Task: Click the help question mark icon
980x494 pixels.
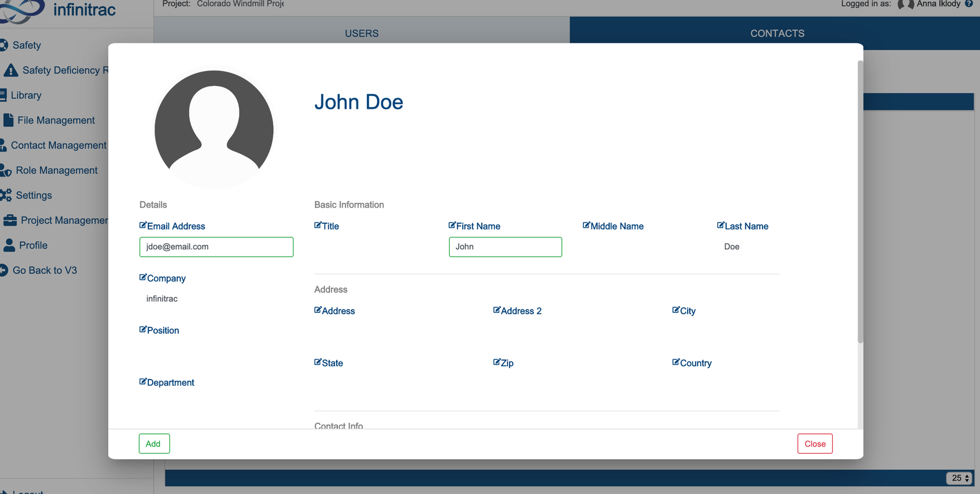Action: (x=969, y=4)
